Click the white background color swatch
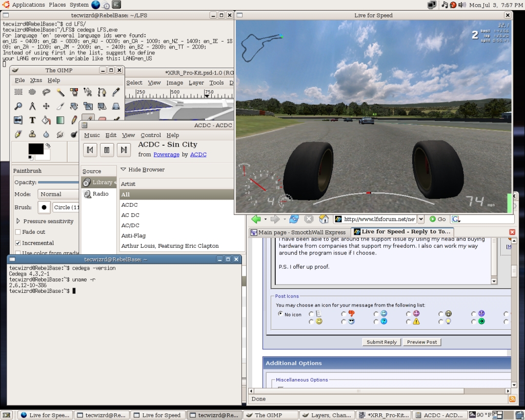The width and height of the screenshot is (525, 420). 46,156
